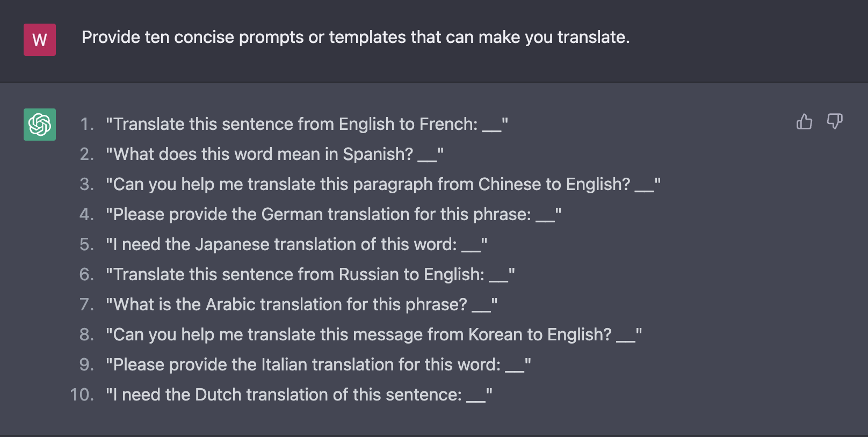Image resolution: width=868 pixels, height=437 pixels.
Task: Select the German translation phrase template
Action: (334, 214)
